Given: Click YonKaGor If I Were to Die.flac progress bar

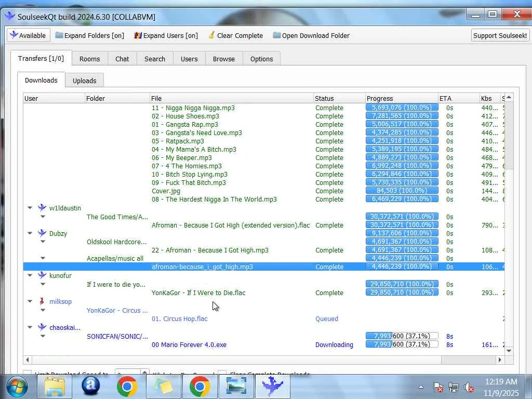Looking at the screenshot, I should (x=402, y=292).
